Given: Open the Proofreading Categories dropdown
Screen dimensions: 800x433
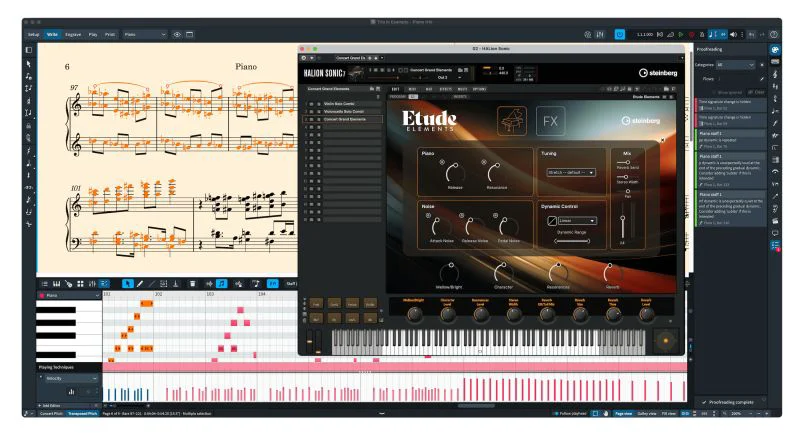Looking at the screenshot, I should coord(748,64).
